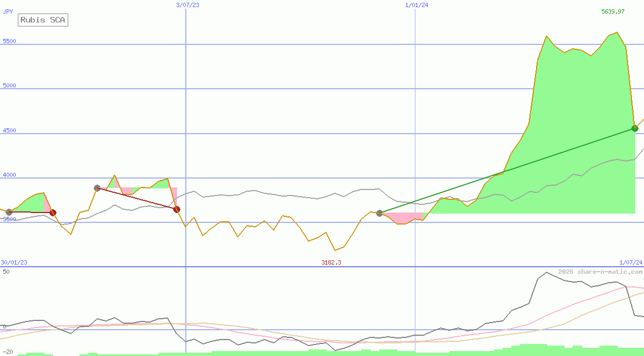Click the Rubis SCA title label
Screen dimensions: 644x356
click(43, 20)
